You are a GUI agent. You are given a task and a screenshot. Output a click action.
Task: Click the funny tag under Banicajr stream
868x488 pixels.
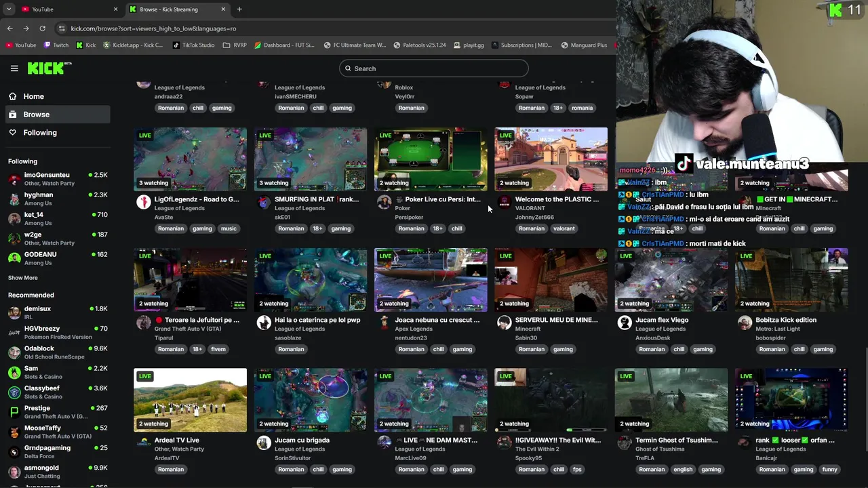point(829,469)
